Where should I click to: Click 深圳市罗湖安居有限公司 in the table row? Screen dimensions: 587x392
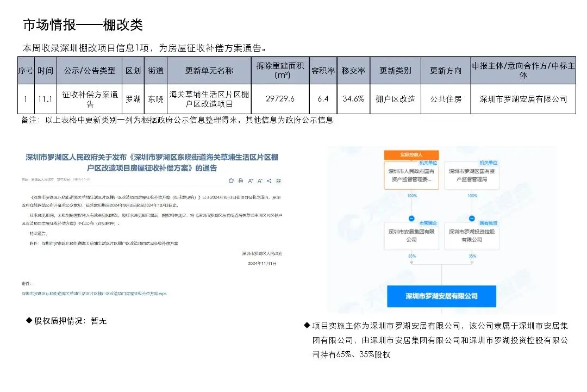523,99
